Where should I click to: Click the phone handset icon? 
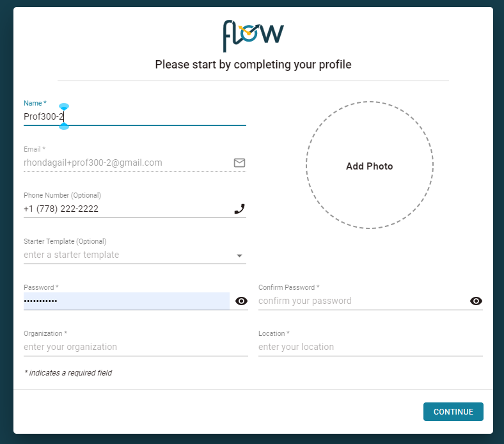[x=239, y=209]
